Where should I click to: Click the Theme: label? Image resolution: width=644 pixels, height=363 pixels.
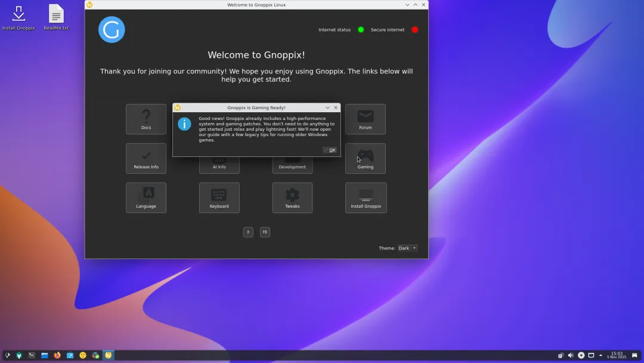[387, 248]
